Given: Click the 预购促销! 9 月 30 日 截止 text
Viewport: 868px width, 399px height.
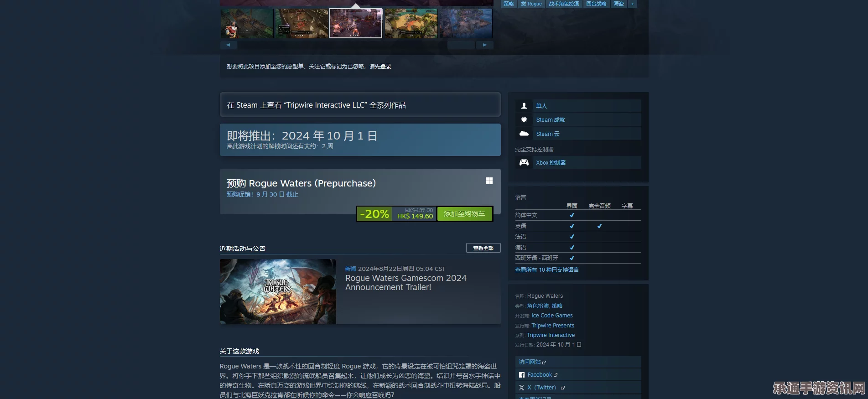Looking at the screenshot, I should [262, 195].
